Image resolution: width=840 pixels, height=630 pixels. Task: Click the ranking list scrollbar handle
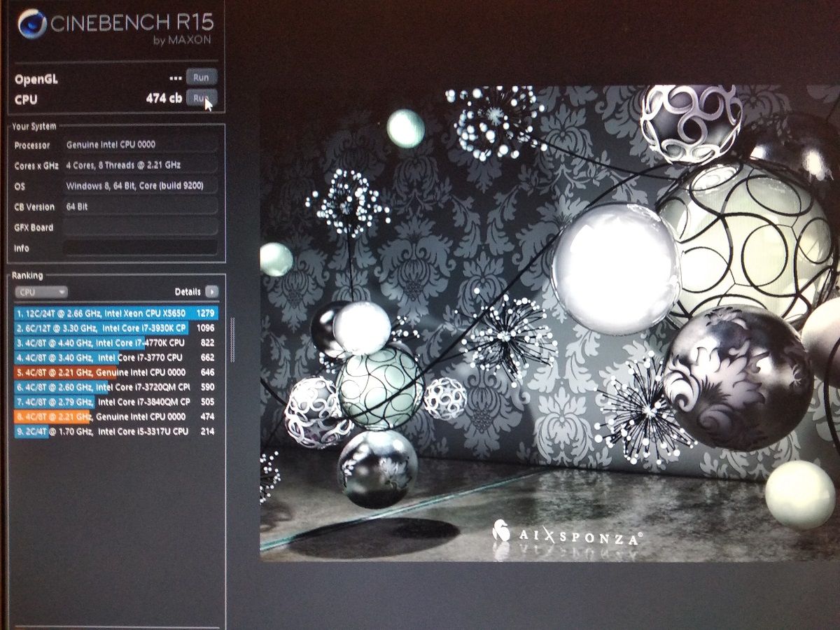pyautogui.click(x=232, y=339)
